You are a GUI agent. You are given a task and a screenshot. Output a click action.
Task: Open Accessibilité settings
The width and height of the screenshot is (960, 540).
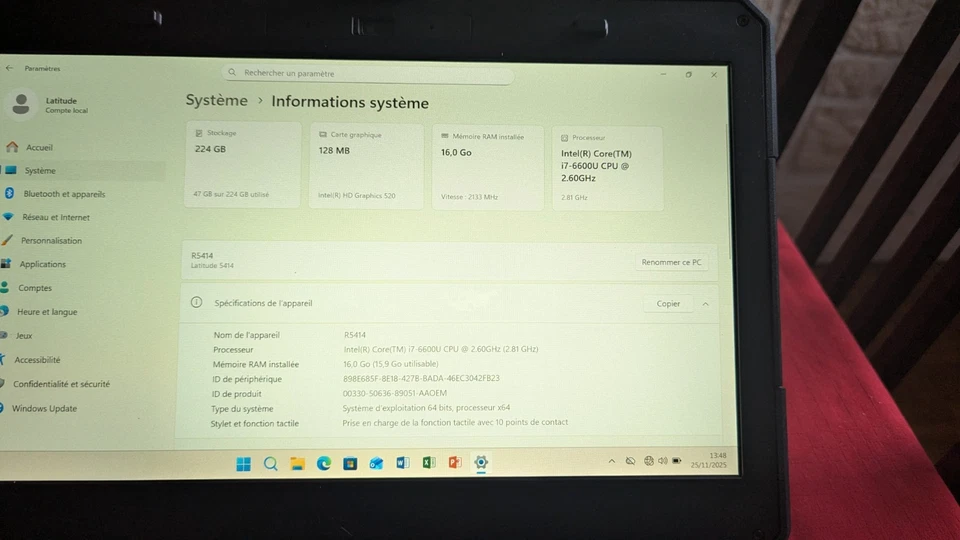tap(37, 360)
